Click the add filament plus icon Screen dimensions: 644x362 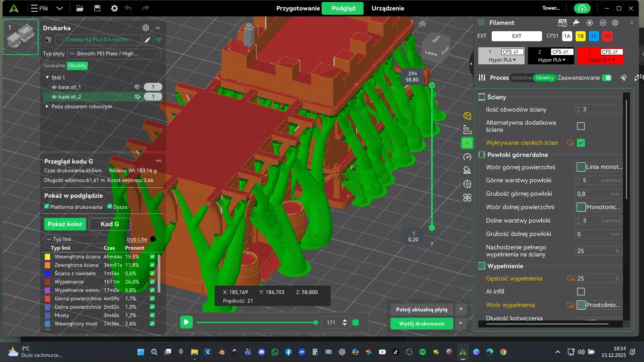point(590,23)
